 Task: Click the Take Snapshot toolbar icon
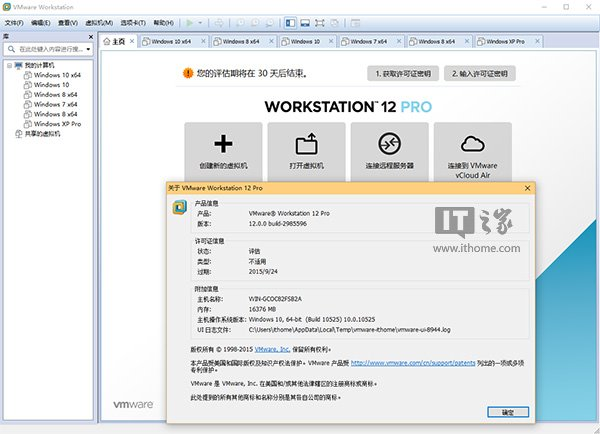point(241,23)
